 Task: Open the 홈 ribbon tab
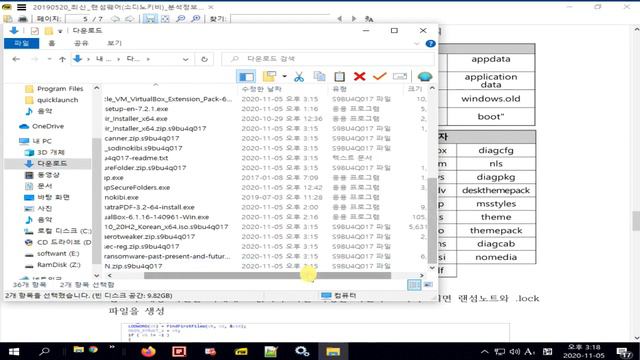(x=52, y=43)
